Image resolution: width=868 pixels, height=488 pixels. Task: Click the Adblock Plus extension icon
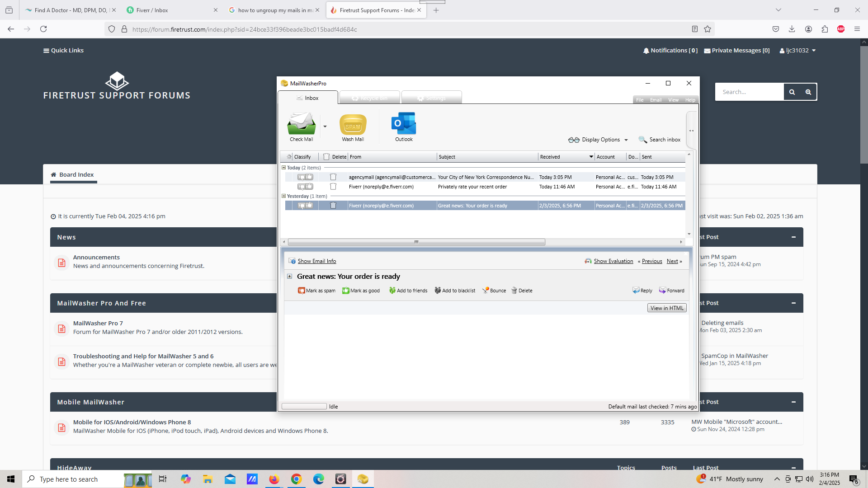[x=841, y=29]
